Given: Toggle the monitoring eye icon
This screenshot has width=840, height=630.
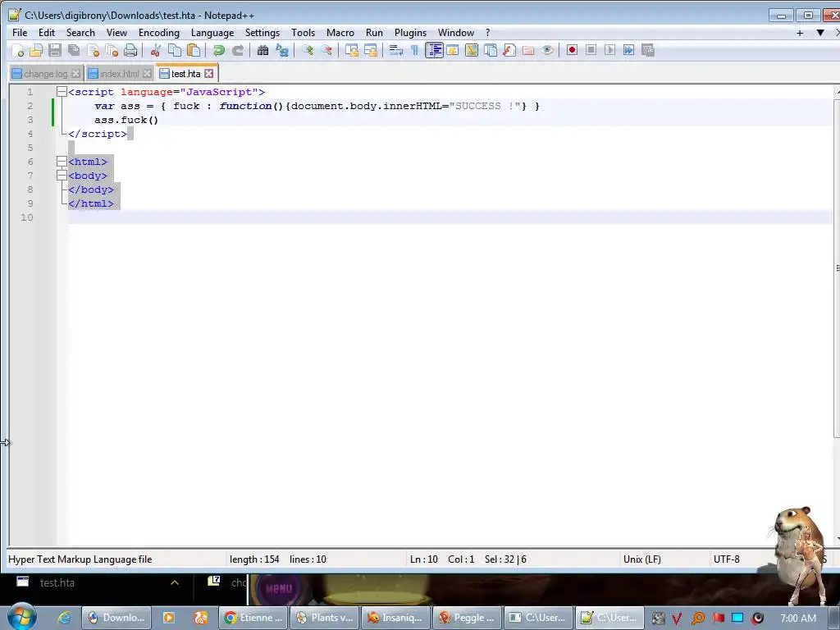Looking at the screenshot, I should click(546, 50).
